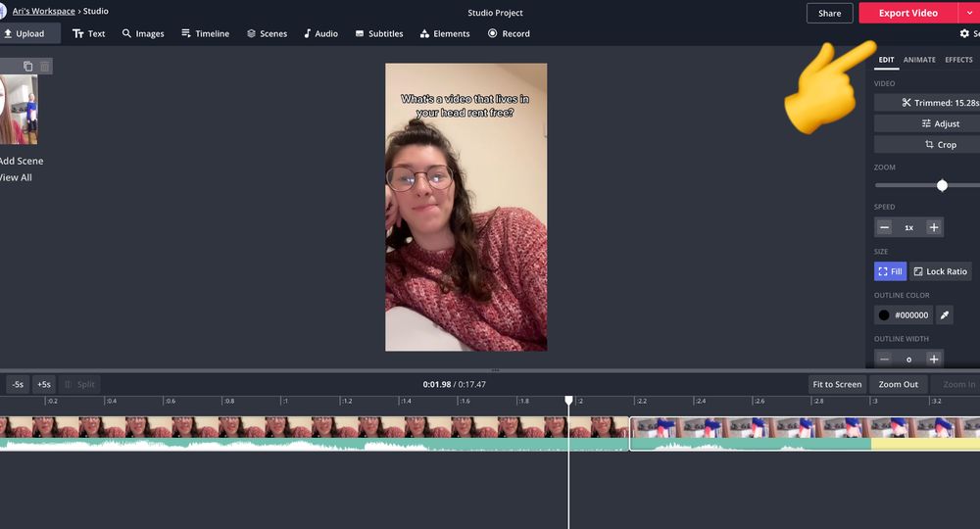Click the delete scene trash icon
The width and height of the screenshot is (980, 529).
(44, 67)
